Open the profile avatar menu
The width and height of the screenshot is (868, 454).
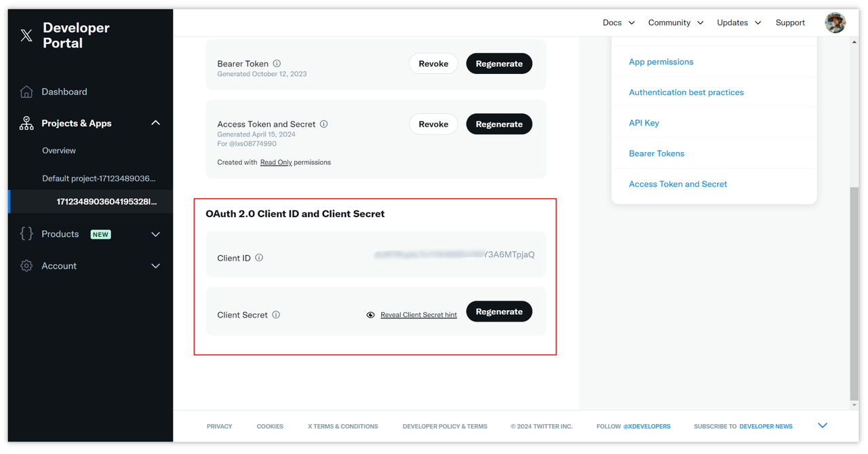click(835, 22)
